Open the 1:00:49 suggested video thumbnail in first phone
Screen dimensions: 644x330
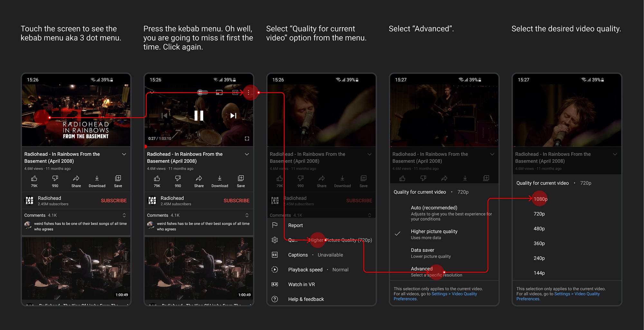[x=76, y=268]
